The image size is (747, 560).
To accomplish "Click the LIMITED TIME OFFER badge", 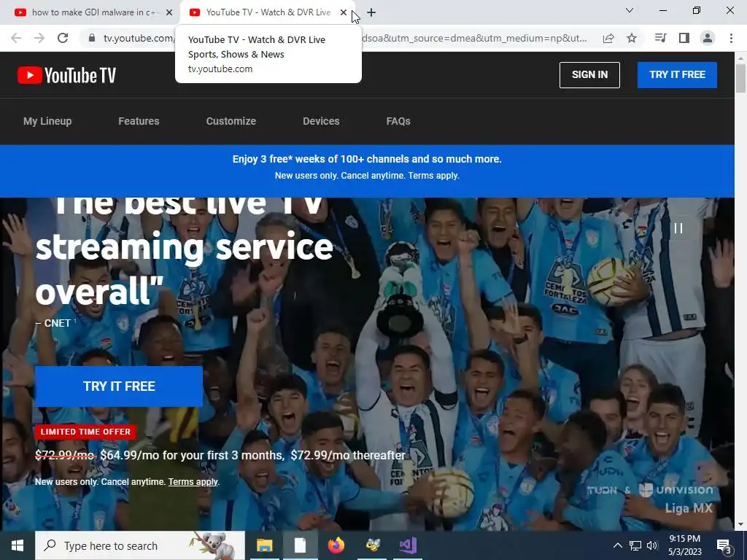I will pos(85,432).
